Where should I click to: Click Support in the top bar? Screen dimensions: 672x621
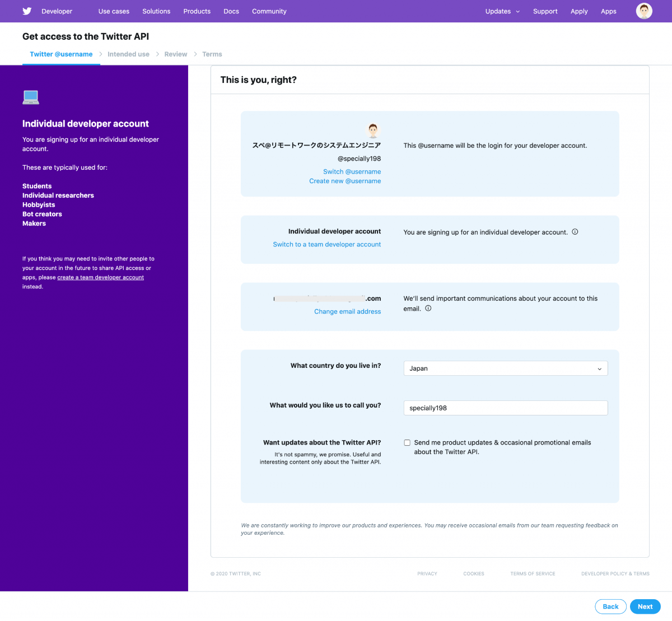(x=545, y=11)
